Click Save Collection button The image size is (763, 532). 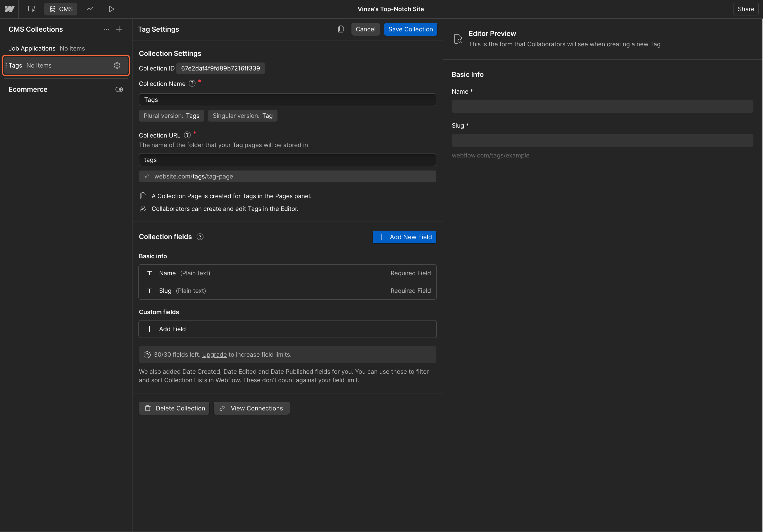[410, 29]
